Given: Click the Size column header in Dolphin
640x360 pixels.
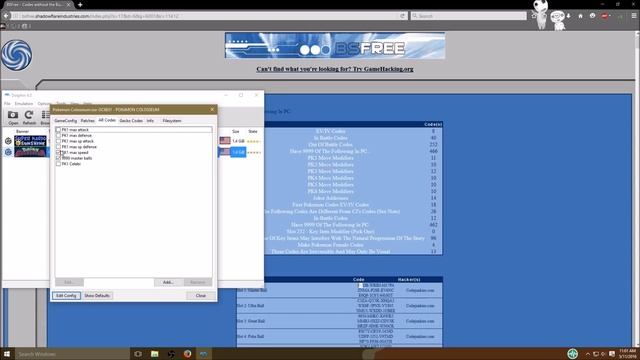Looking at the screenshot, I should pyautogui.click(x=236, y=131).
